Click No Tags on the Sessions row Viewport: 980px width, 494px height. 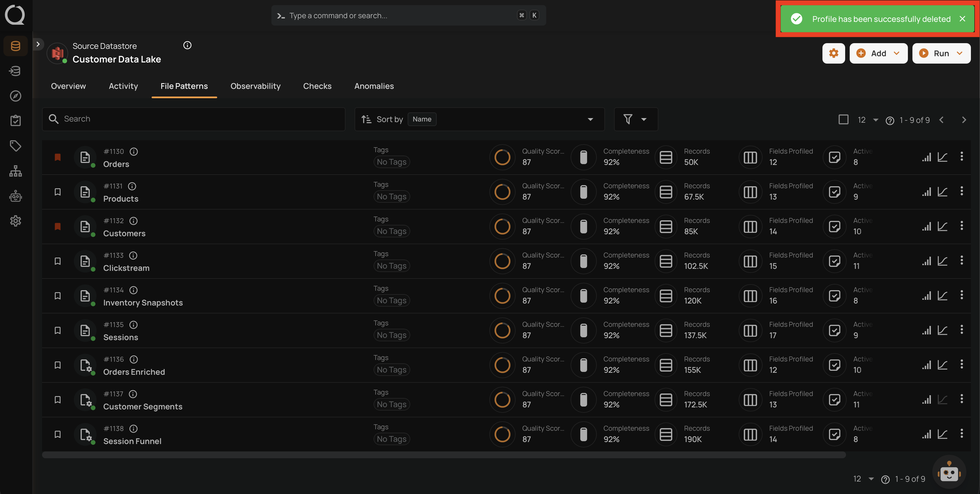coord(391,335)
